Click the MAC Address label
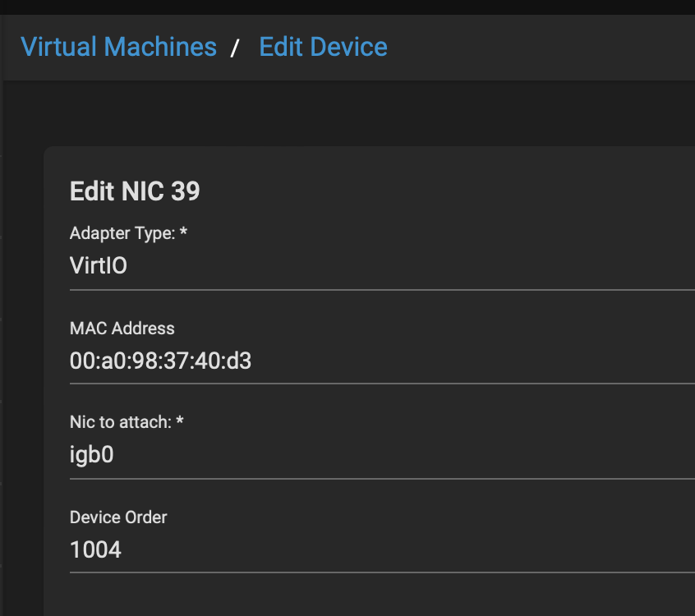 tap(122, 329)
